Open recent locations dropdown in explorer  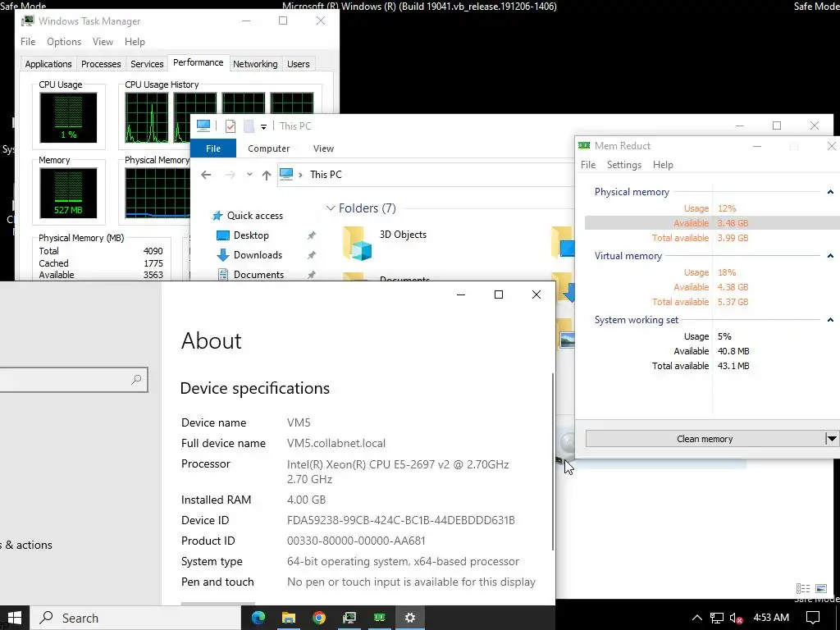click(x=249, y=175)
